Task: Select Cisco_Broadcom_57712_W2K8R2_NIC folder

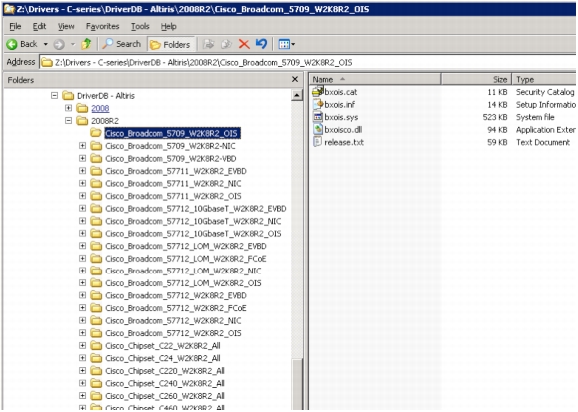Action: (173, 321)
